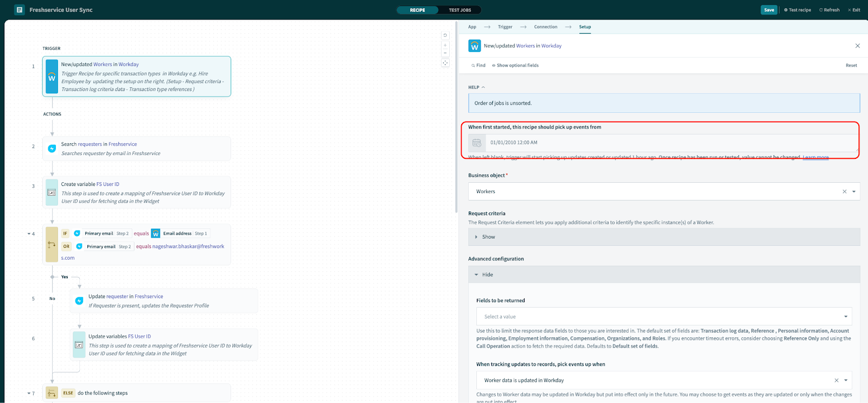Screen dimensions: 868x403
Task: Click the undo rotate icon on canvas controls
Action: [x=445, y=35]
